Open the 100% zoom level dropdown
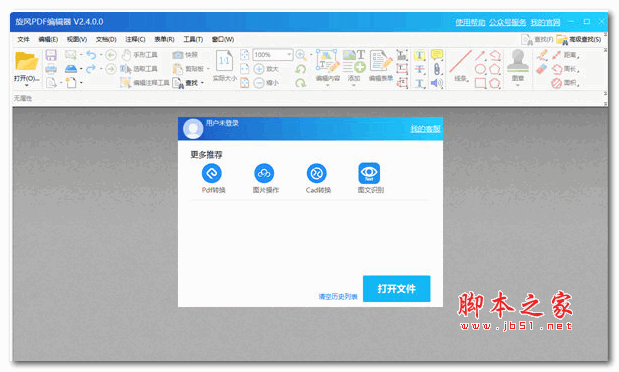The width and height of the screenshot is (619, 372). (x=289, y=54)
